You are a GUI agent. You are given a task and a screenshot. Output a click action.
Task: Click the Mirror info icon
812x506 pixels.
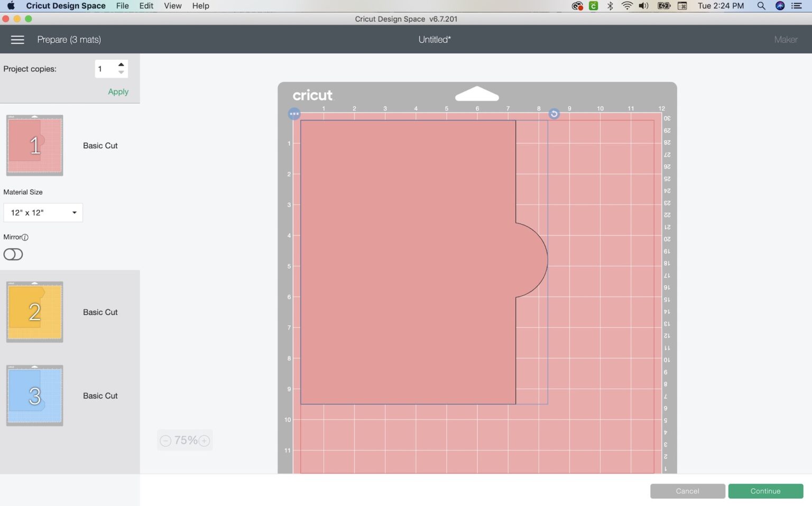(25, 237)
